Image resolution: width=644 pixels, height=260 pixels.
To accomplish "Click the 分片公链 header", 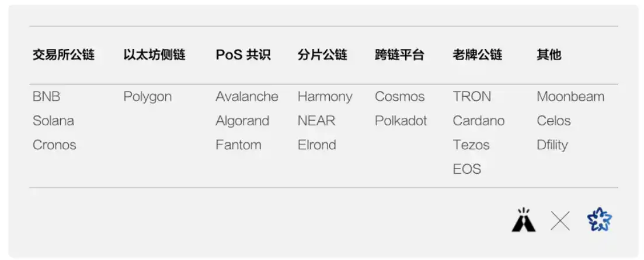I will click(x=322, y=55).
